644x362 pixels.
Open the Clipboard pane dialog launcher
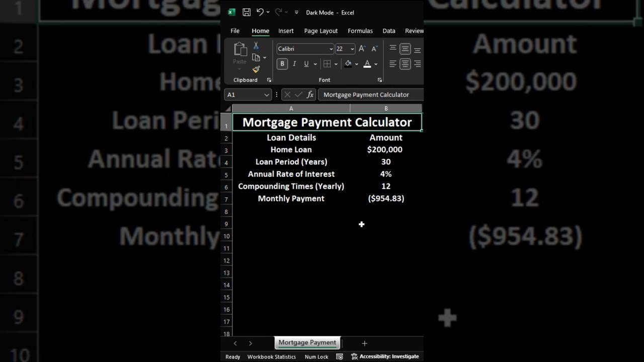click(269, 80)
